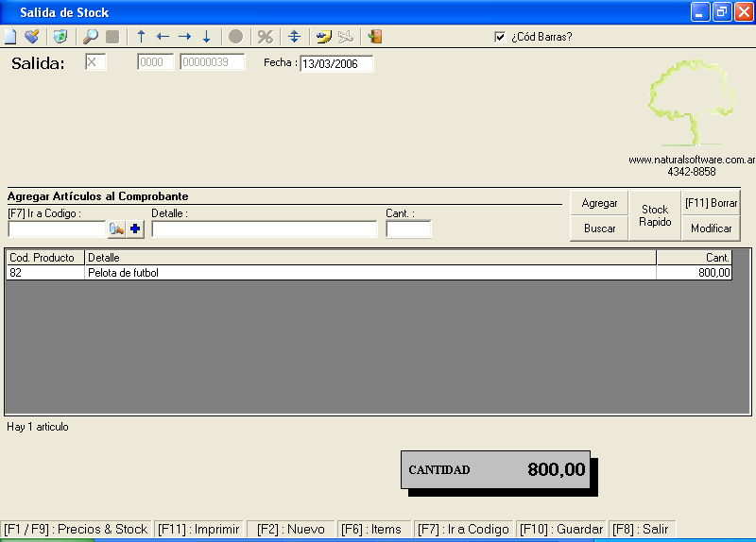
Task: Click the blue up arrow icon
Action: pyautogui.click(x=141, y=37)
